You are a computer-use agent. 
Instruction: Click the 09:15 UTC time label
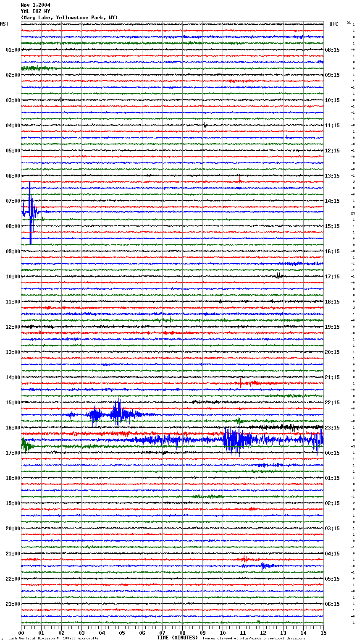(x=332, y=75)
